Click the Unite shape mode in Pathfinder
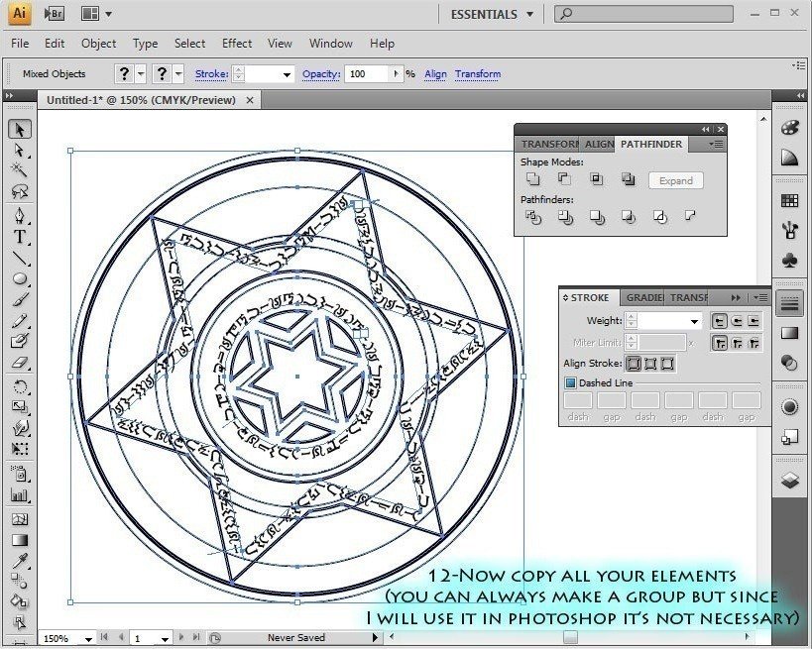Screen dimensions: 812x649 click(x=533, y=177)
